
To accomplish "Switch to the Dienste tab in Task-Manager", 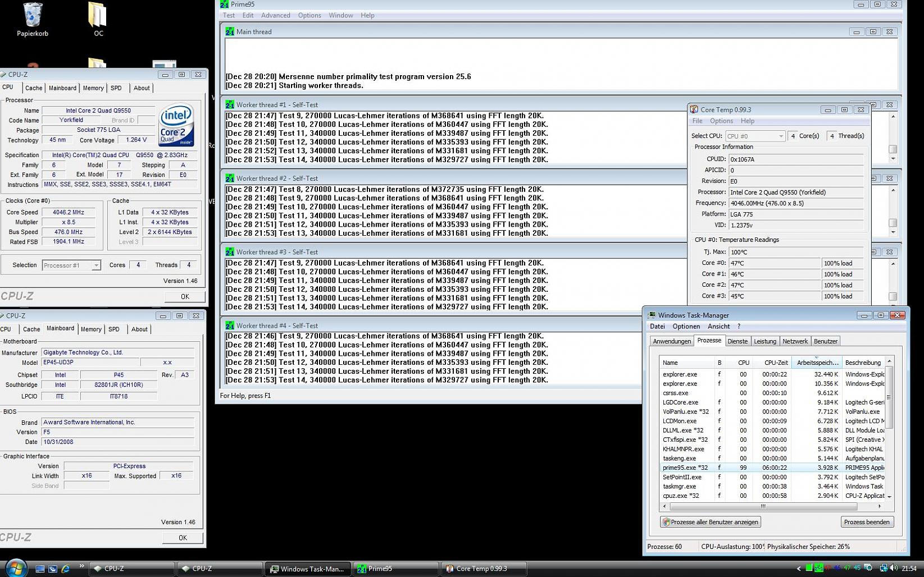I will [738, 341].
